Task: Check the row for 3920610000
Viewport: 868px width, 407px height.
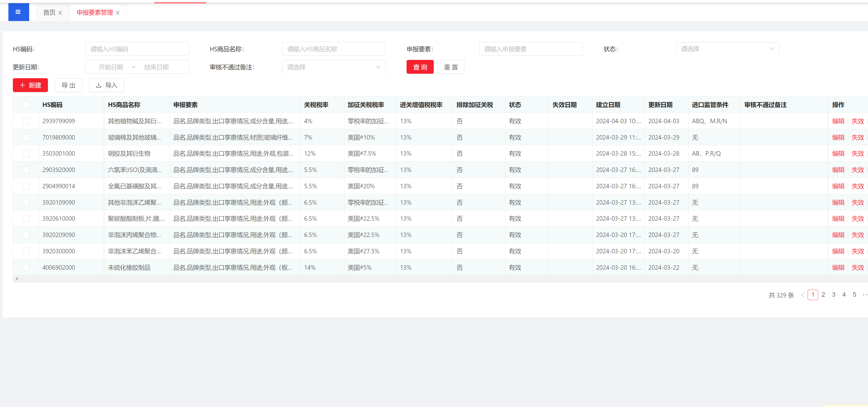Action: [26, 218]
